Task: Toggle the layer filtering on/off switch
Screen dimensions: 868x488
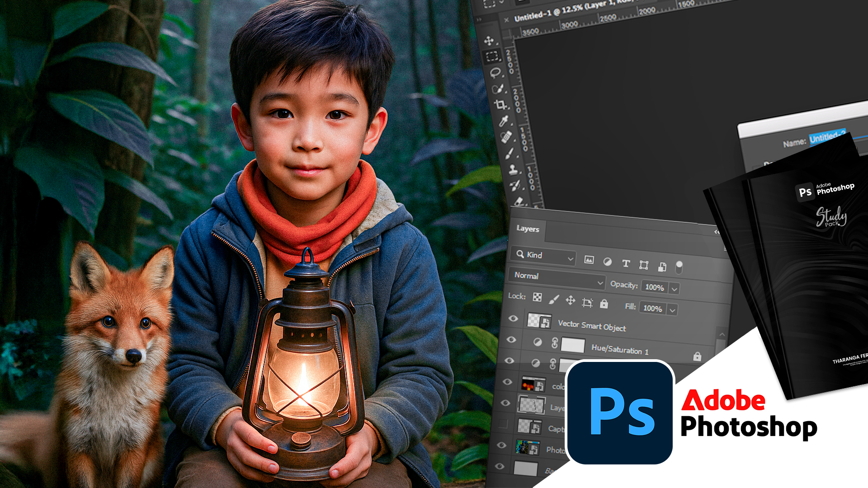Action: 679,267
